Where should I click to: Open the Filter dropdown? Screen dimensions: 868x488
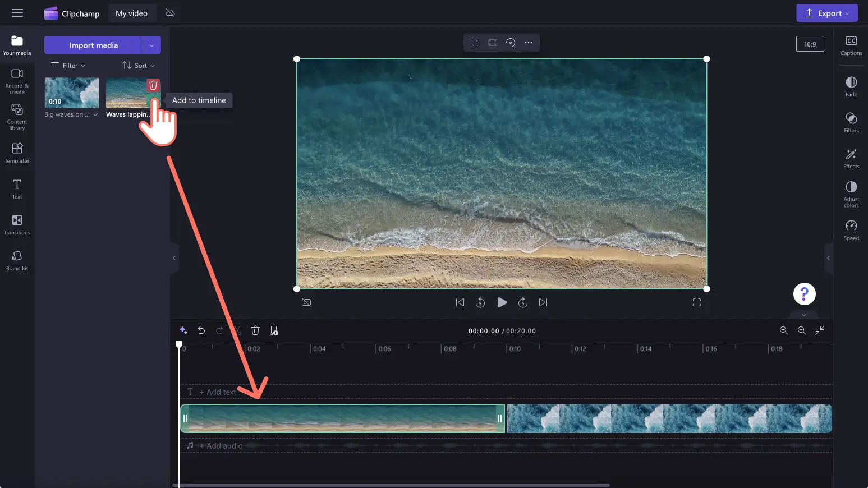point(68,66)
